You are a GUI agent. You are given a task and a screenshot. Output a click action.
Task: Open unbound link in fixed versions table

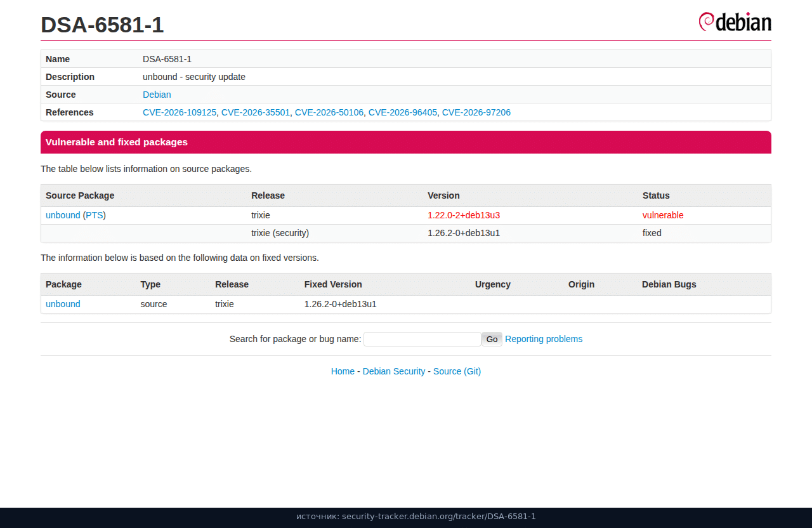click(63, 304)
